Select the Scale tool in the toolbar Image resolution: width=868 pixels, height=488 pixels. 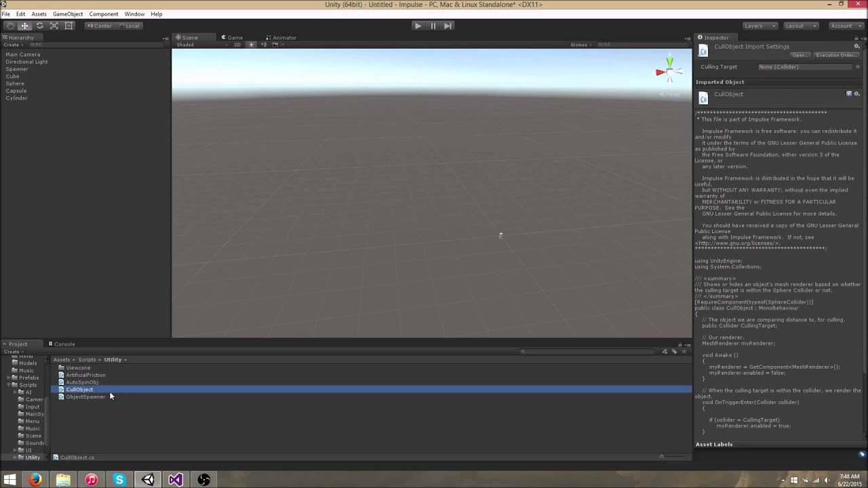[x=54, y=26]
